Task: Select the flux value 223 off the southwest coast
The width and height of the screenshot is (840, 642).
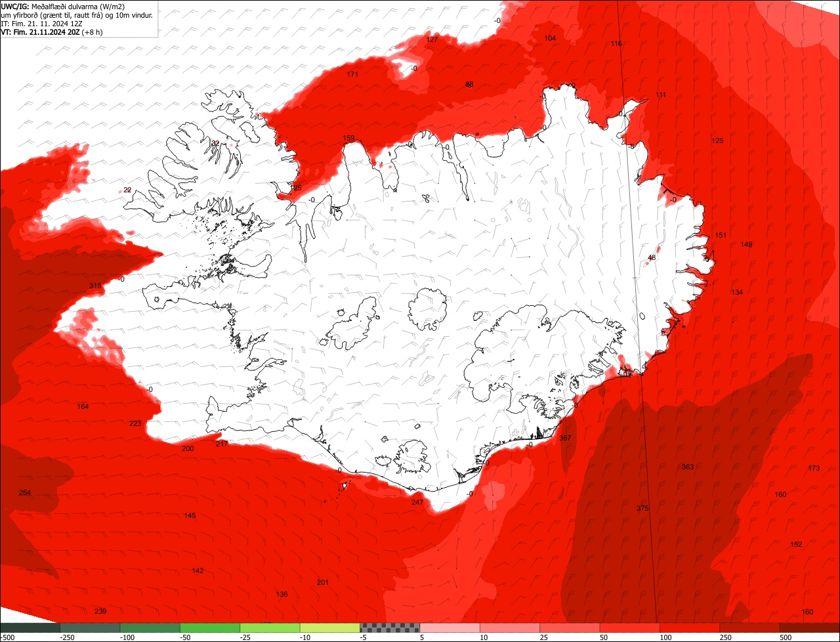Action: click(135, 423)
